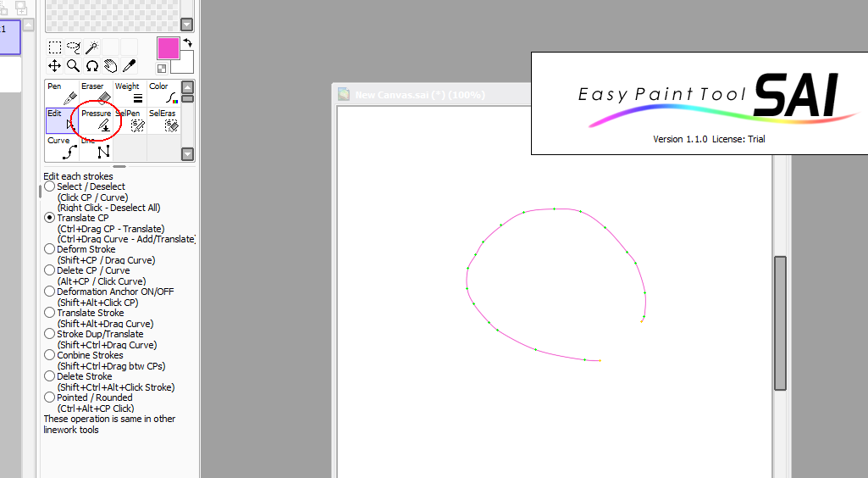The image size is (868, 478).
Task: Click 'Version 1.1.0 License: Trial' text
Action: [709, 139]
